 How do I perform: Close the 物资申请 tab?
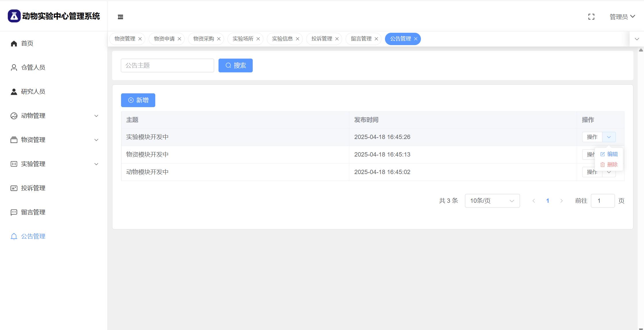pyautogui.click(x=179, y=39)
